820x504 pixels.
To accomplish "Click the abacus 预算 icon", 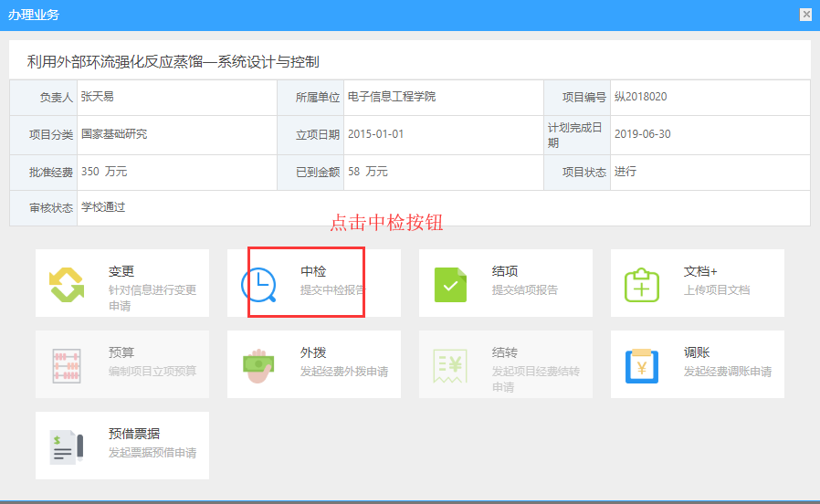I will click(x=66, y=365).
